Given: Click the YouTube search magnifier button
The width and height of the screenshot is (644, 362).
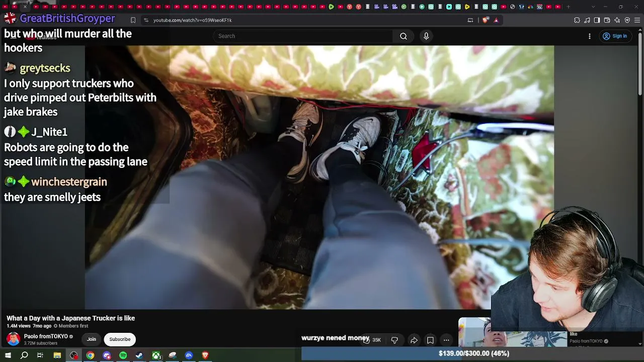Looking at the screenshot, I should [404, 36].
